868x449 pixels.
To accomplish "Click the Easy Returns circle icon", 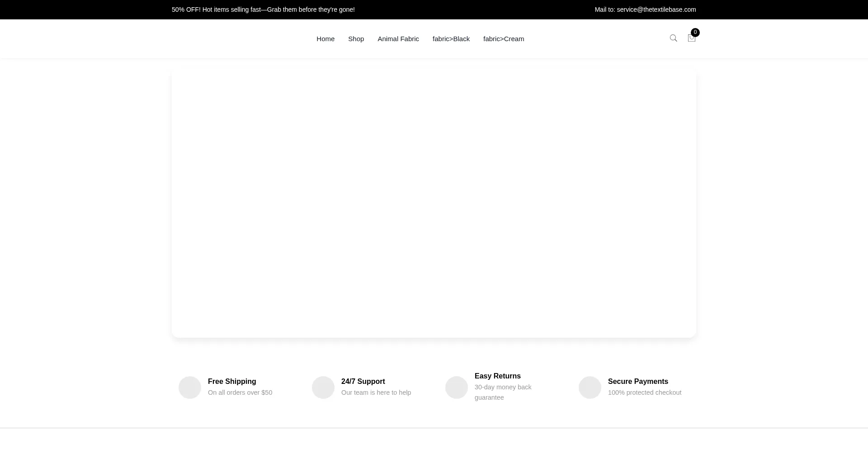I will [x=457, y=388].
